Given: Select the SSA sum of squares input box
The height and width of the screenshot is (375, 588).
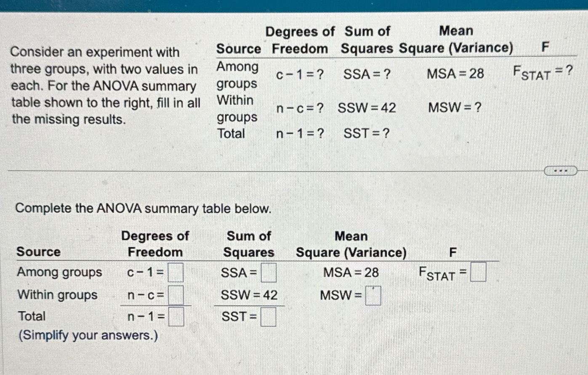Looking at the screenshot, I should [x=270, y=272].
